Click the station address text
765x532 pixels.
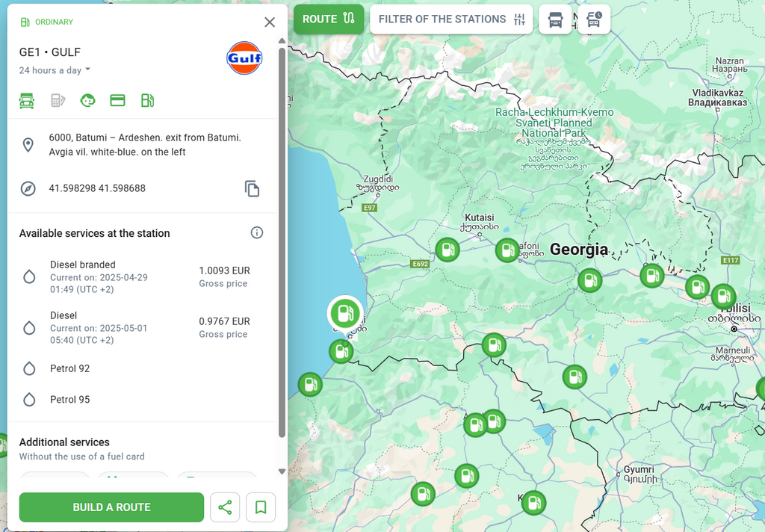point(145,144)
